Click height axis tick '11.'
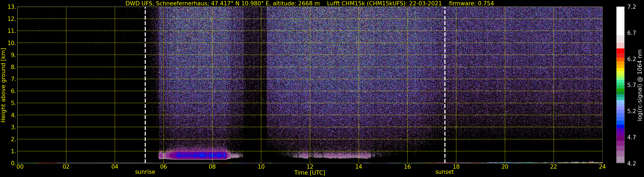644x177 pixels. click(x=12, y=31)
